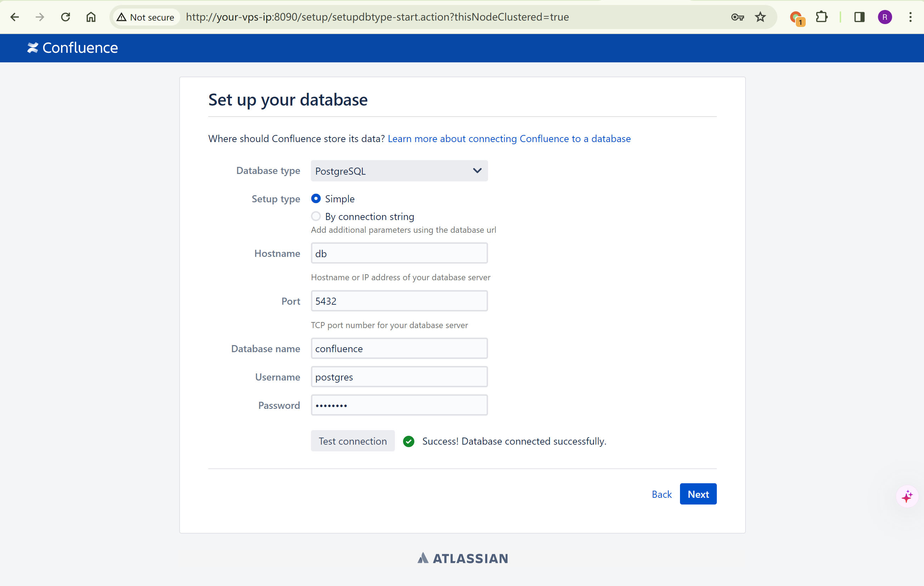
Task: Open the profile avatar R
Action: [x=885, y=17]
